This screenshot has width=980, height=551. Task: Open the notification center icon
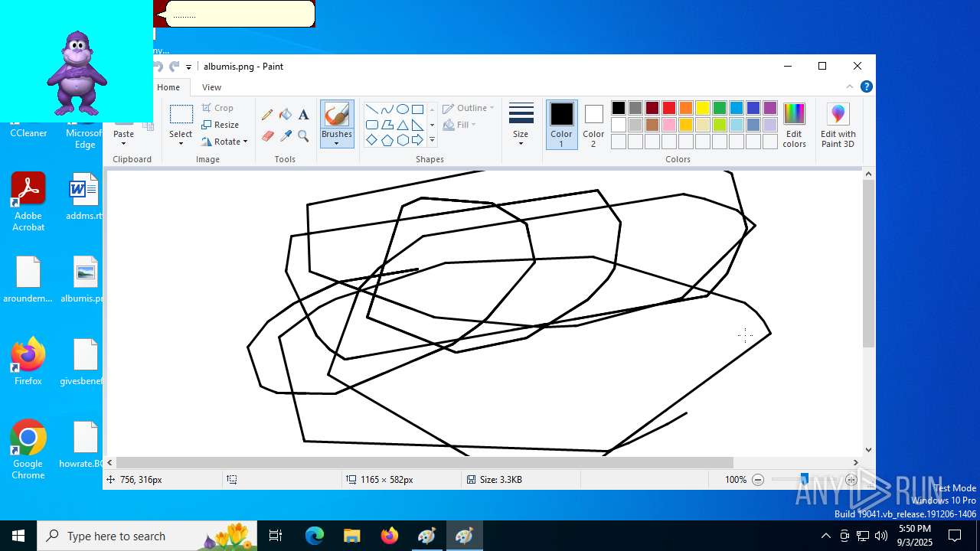[955, 536]
